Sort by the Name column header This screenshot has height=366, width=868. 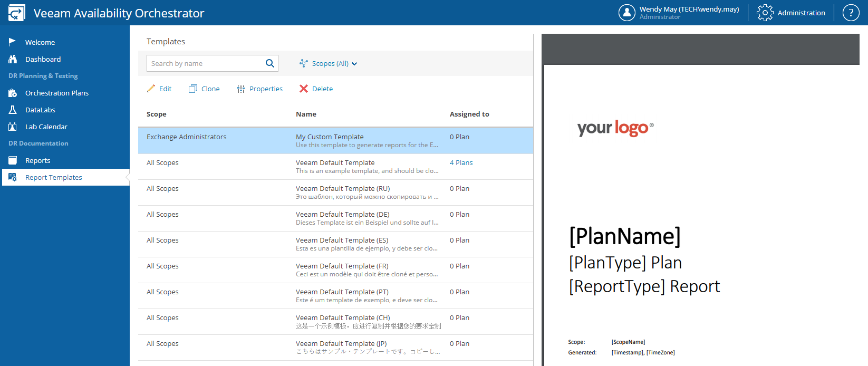(x=306, y=114)
